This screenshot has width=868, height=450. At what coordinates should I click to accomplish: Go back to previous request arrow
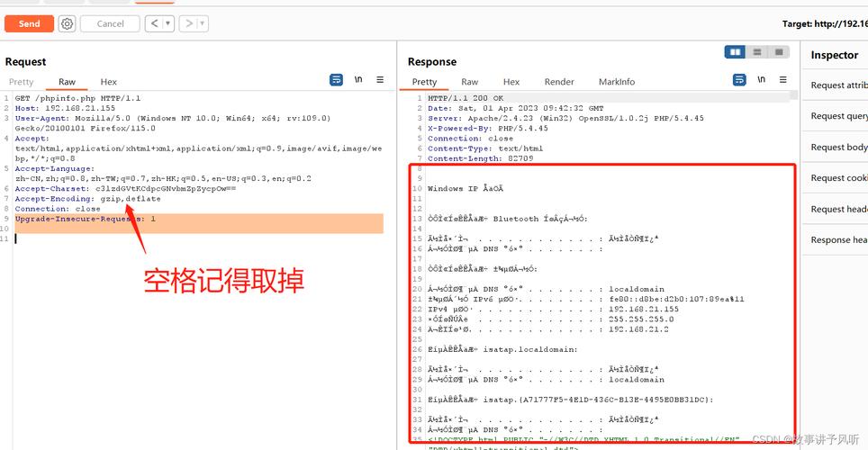click(x=154, y=23)
